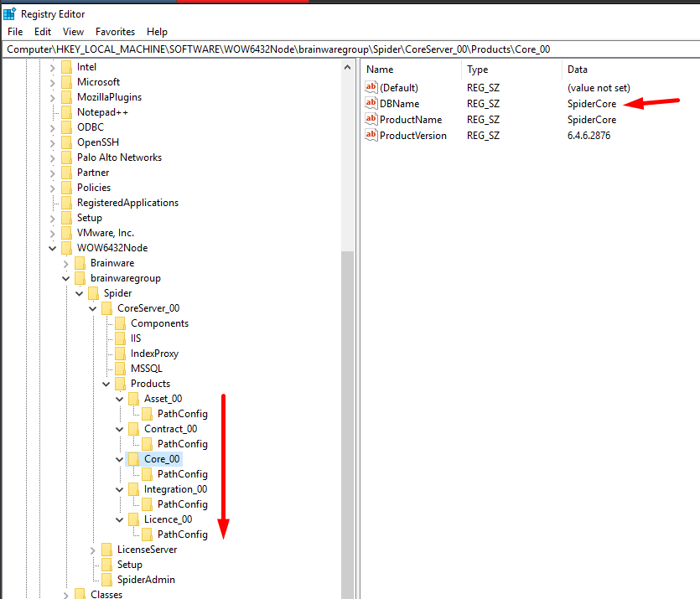The height and width of the screenshot is (599, 700).
Task: Select the RegisteredApplications folder icon
Action: 66,203
